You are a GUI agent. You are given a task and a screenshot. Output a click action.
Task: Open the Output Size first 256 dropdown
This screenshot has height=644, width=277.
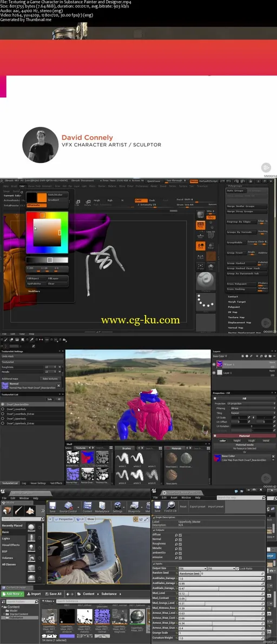(192, 568)
